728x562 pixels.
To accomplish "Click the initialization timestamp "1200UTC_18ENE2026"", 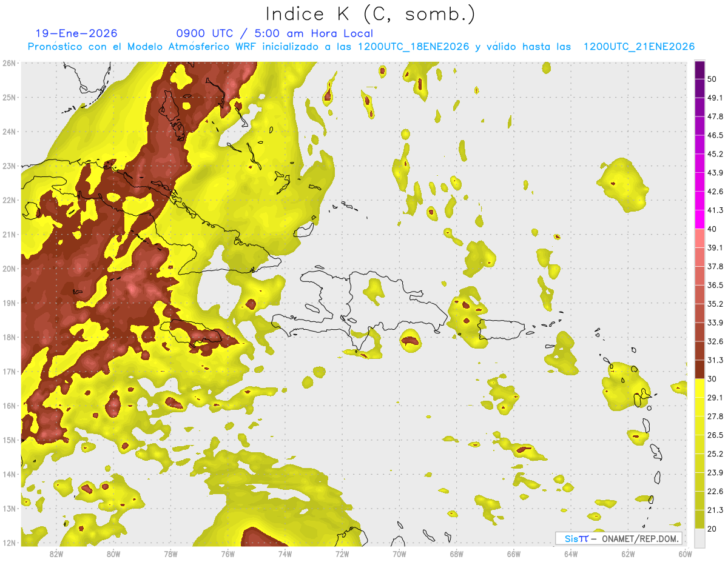I will click(414, 47).
